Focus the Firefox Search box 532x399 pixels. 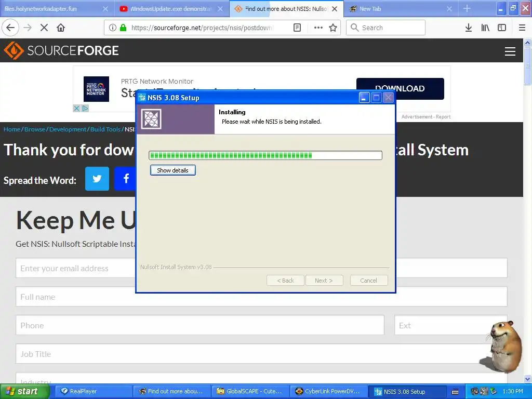point(385,28)
